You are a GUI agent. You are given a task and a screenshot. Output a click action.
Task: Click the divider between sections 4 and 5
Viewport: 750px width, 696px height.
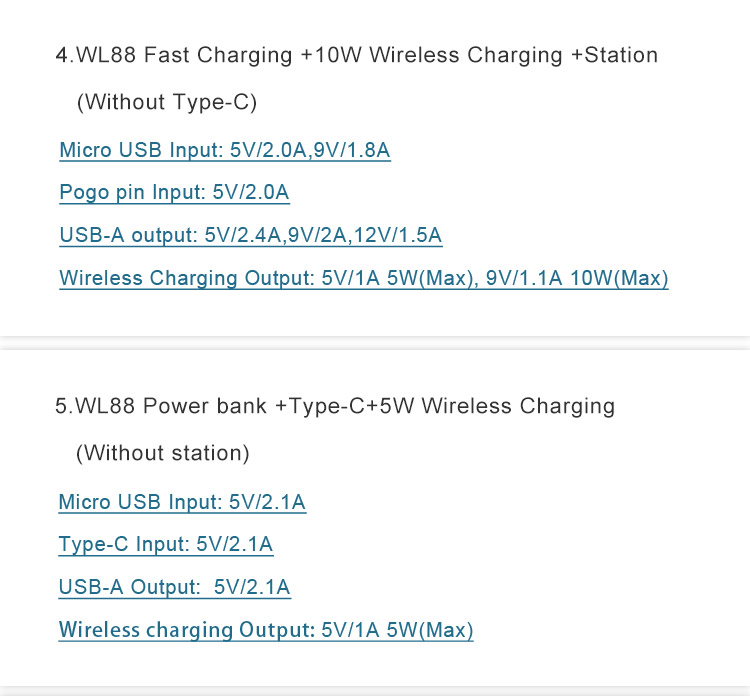[x=375, y=343]
